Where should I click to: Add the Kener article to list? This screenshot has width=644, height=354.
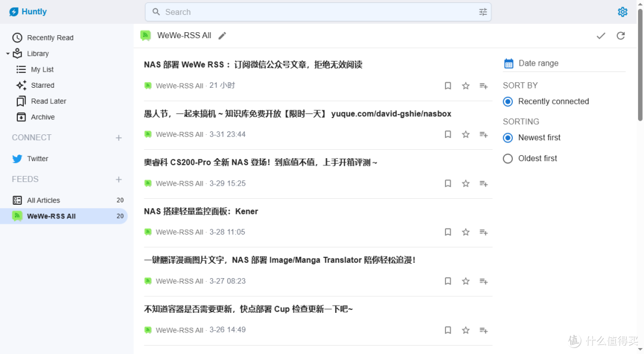(484, 232)
